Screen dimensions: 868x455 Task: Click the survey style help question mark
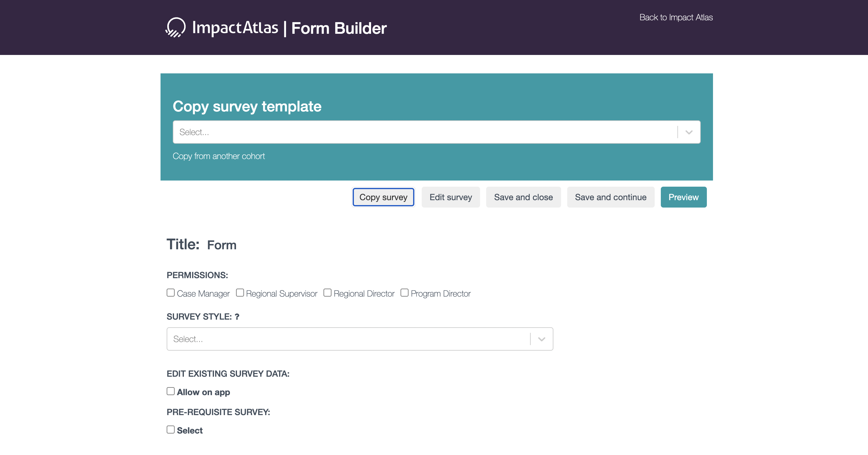pyautogui.click(x=237, y=317)
